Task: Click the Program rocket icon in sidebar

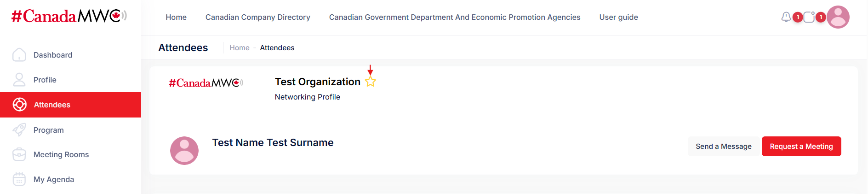Action: click(x=19, y=130)
